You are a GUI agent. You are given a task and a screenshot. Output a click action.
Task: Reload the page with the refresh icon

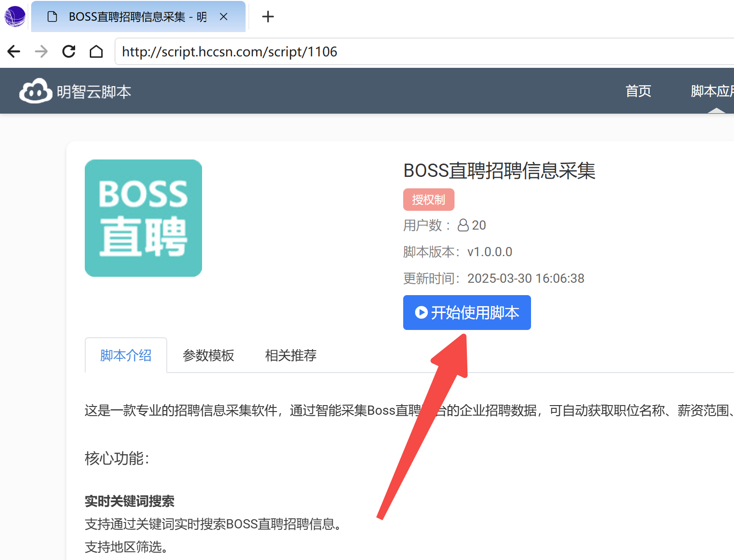click(69, 51)
